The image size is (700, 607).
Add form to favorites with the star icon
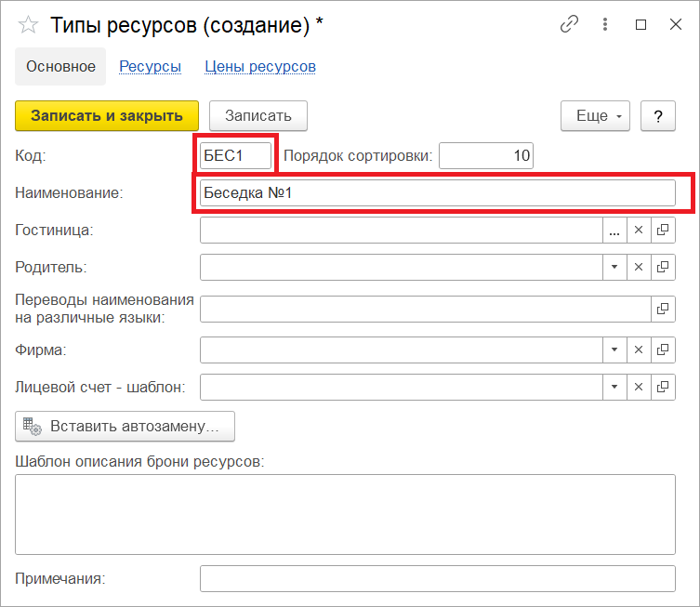[x=28, y=24]
